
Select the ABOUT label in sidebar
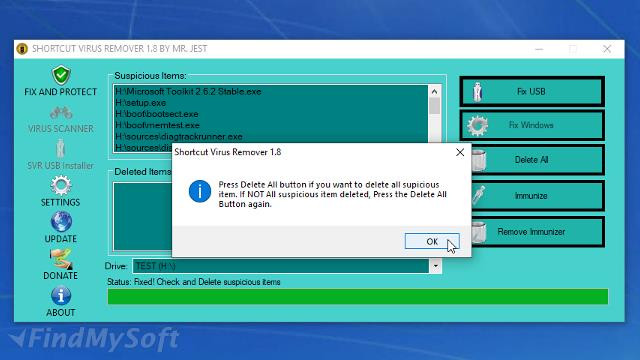tap(60, 312)
